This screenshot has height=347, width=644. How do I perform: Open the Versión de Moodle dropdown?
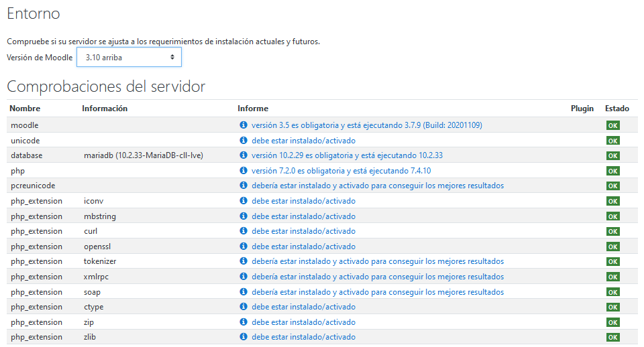[x=129, y=58]
